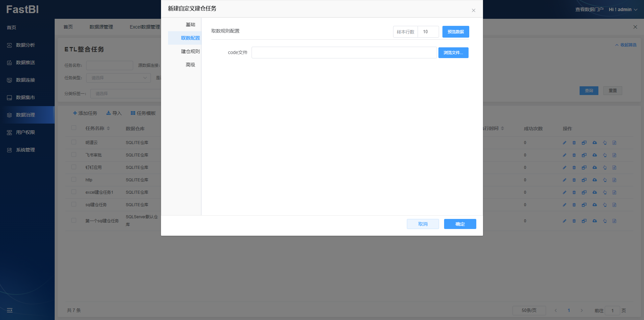Click the 样本行数 input showing 10
644x320 pixels.
[x=428, y=32]
